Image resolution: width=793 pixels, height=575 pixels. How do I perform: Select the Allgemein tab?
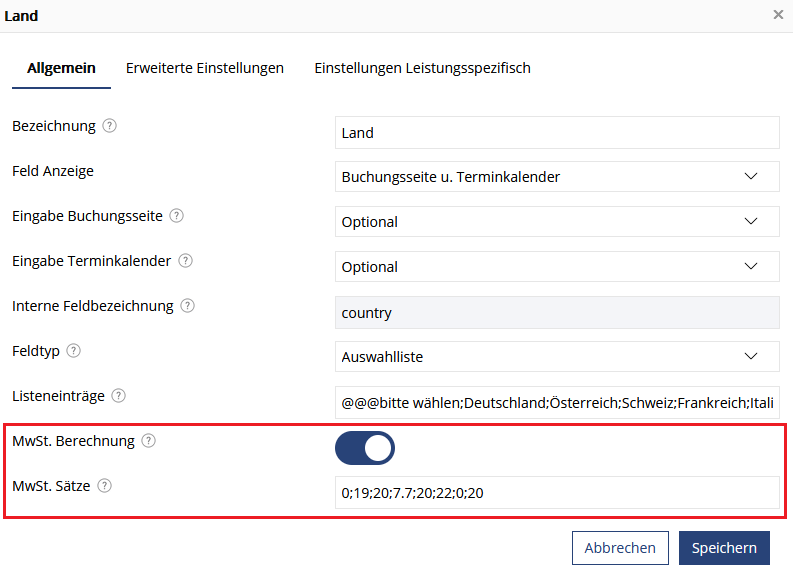61,68
